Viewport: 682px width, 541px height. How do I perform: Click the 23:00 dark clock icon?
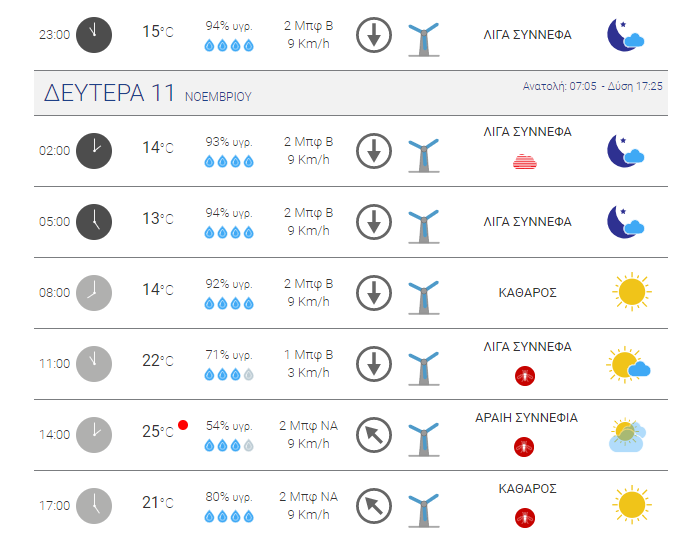pos(94,35)
